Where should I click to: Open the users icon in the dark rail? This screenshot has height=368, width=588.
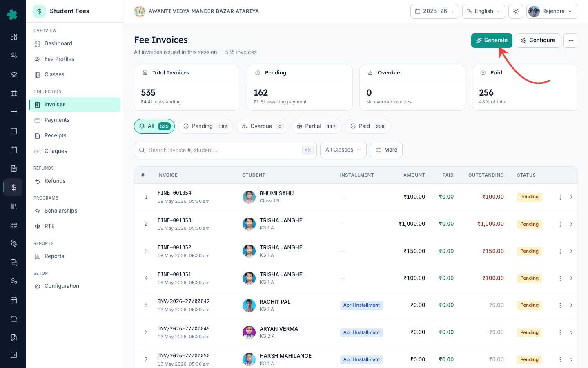click(x=14, y=56)
